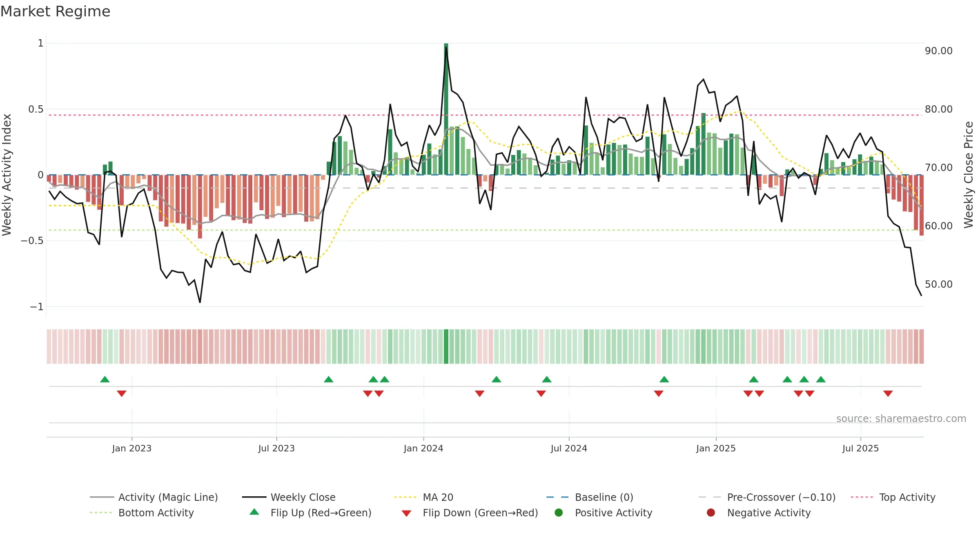Screen dimensions: 980x551
Task: Toggle the Activity (Magic Line) legend entry
Action: pyautogui.click(x=154, y=497)
